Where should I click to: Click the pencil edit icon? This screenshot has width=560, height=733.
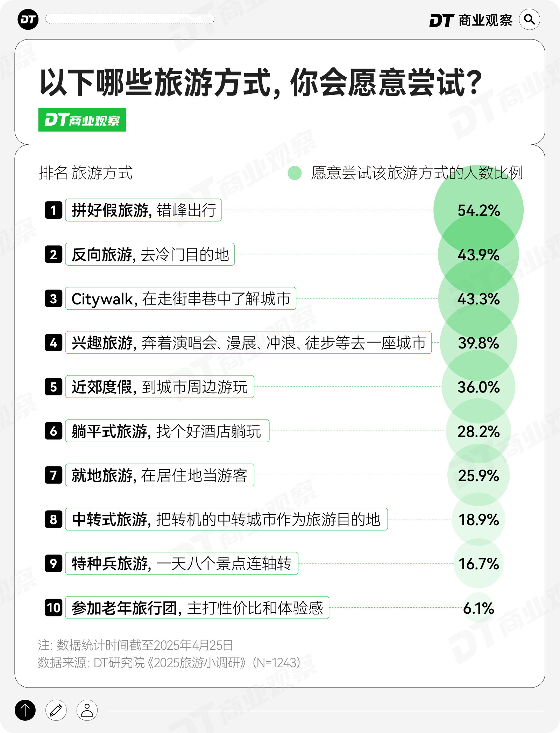[x=56, y=710]
